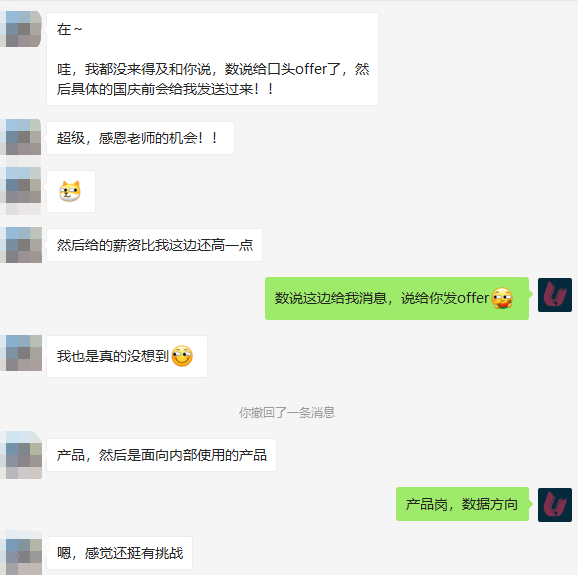Open the sender's red logo avatar beside 产品岗，数据方向
578x575 pixels.
click(555, 505)
